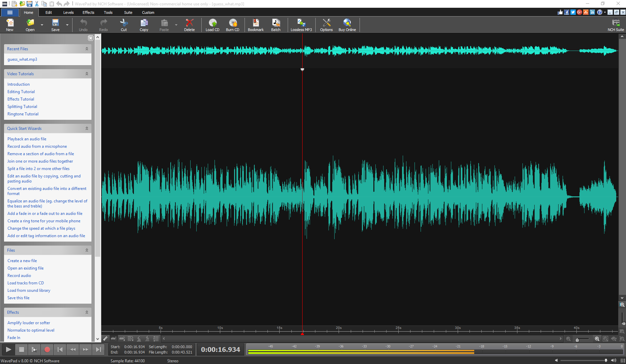
Task: Open the dropdown arrow next to Open
Action: pos(42,25)
